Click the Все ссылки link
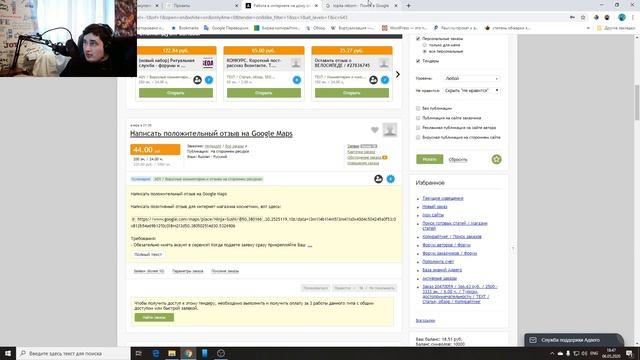This screenshot has width=640, height=360. coord(425,321)
